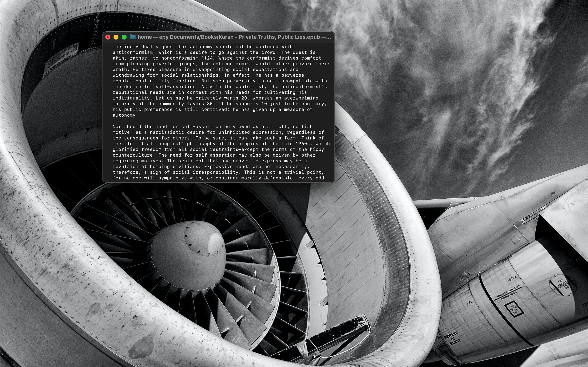588x367 pixels.
Task: Click the word "hippy" near the right edge
Action: [x=317, y=149]
